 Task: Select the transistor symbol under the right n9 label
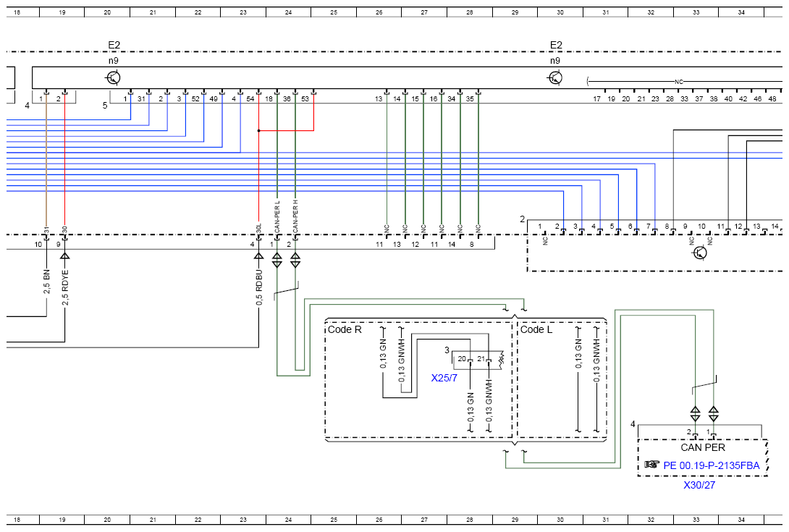pos(555,78)
